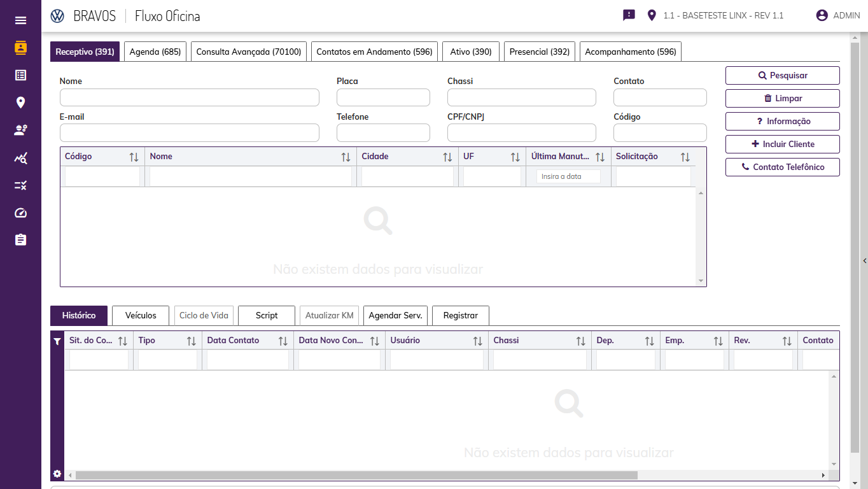868x489 pixels.
Task: Open the analytics chart icon in the sidebar
Action: click(20, 158)
